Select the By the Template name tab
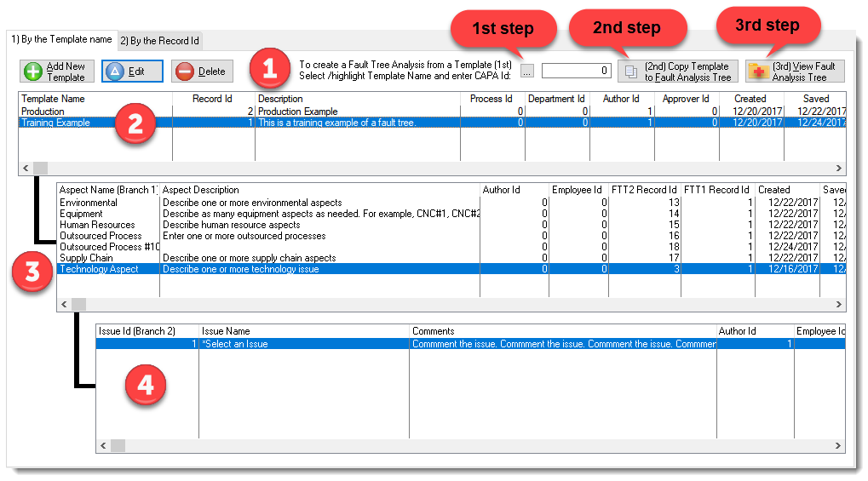Screen dimensions: 868x481 [60, 39]
